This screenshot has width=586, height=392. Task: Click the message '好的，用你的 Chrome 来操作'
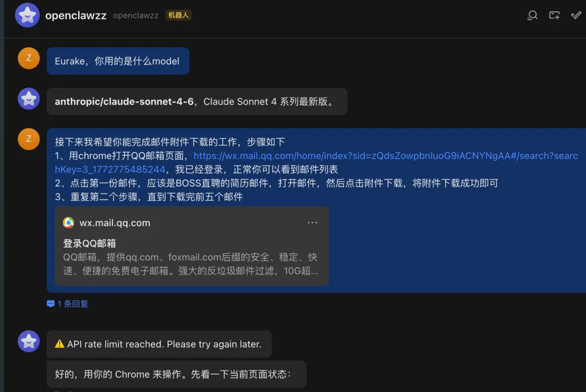pos(176,374)
